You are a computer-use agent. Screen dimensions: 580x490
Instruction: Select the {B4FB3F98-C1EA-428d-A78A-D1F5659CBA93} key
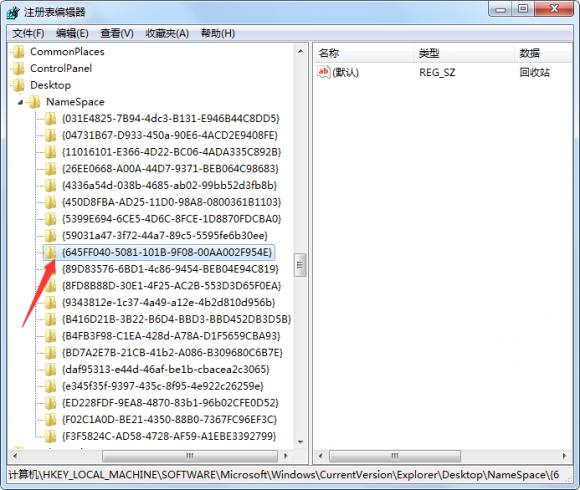(171, 336)
